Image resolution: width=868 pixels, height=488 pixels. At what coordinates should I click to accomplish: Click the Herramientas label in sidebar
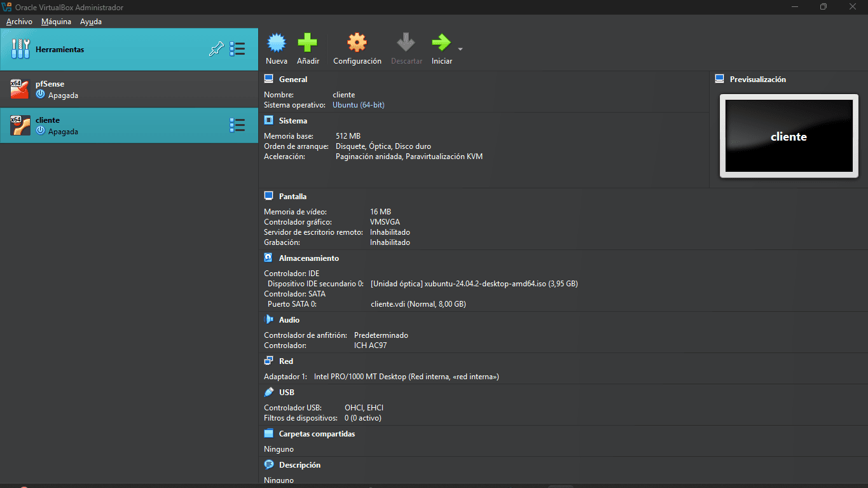pyautogui.click(x=60, y=50)
